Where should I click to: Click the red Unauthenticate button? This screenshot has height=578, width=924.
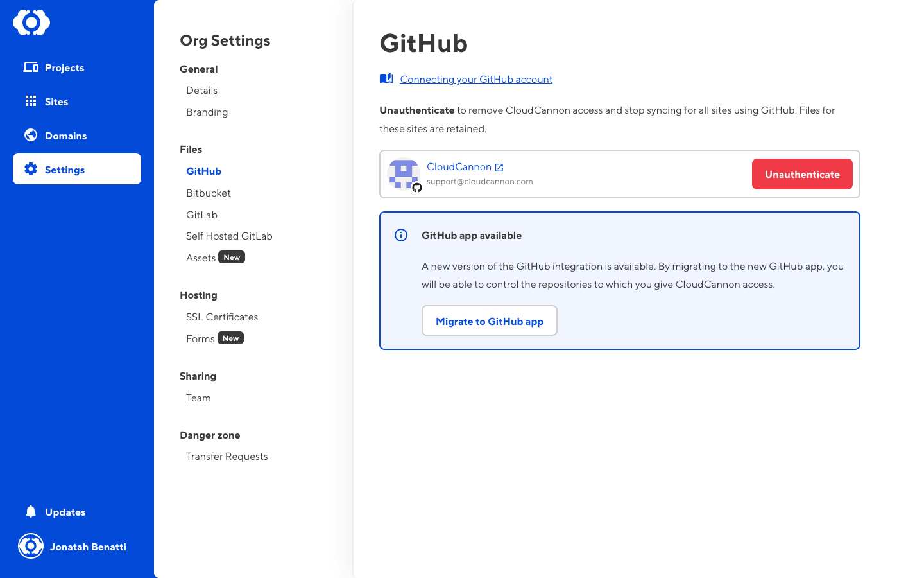[x=802, y=174]
